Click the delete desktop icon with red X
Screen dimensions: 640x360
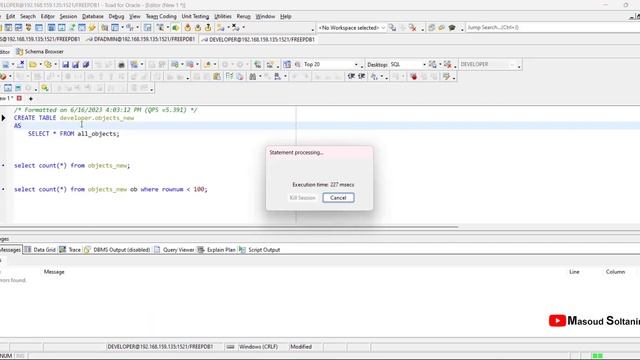click(448, 64)
